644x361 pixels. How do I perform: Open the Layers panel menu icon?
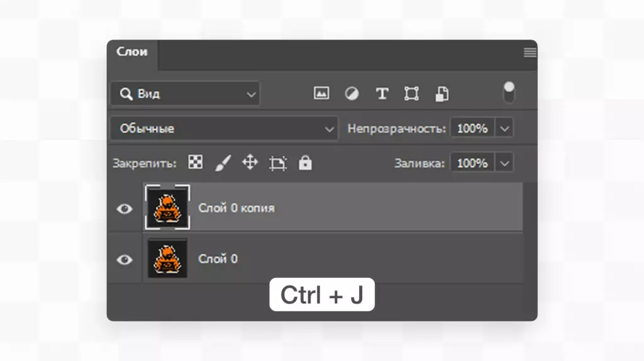[x=530, y=53]
